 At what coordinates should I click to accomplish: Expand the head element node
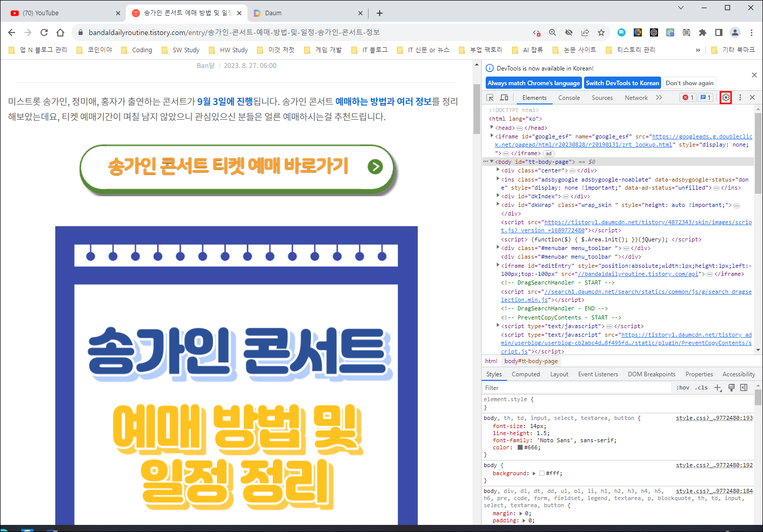click(492, 127)
